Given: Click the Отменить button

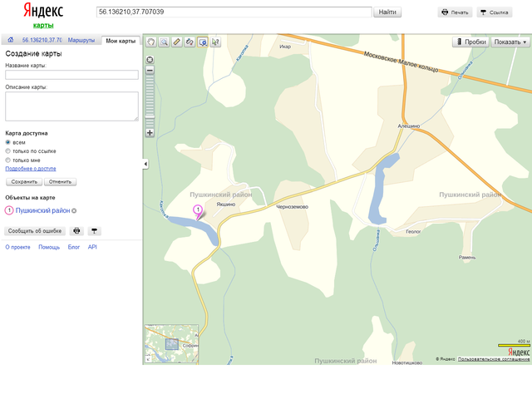Looking at the screenshot, I should [60, 182].
